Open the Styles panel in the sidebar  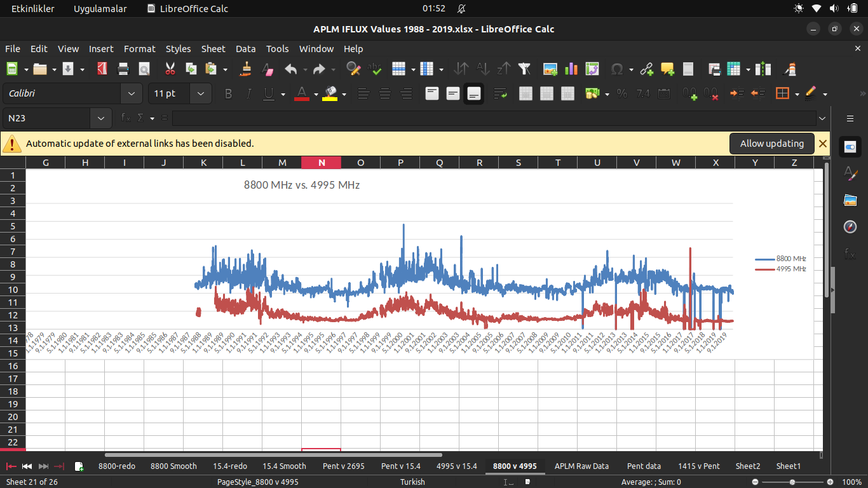pyautogui.click(x=850, y=173)
